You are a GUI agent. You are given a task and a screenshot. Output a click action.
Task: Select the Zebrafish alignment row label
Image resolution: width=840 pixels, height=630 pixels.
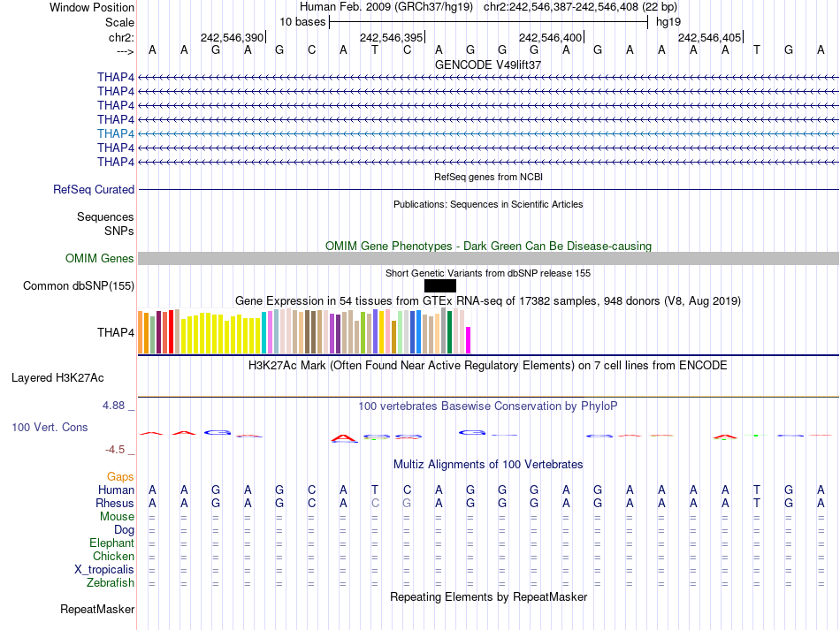click(x=111, y=582)
